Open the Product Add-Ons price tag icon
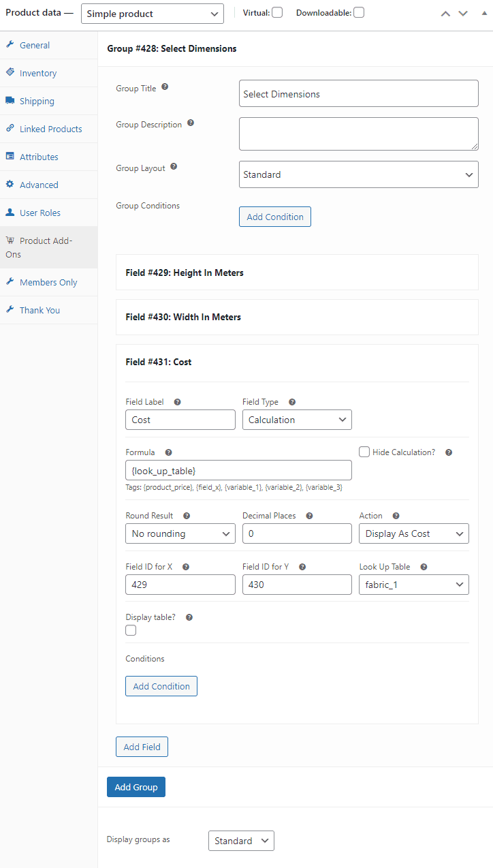 [11, 241]
